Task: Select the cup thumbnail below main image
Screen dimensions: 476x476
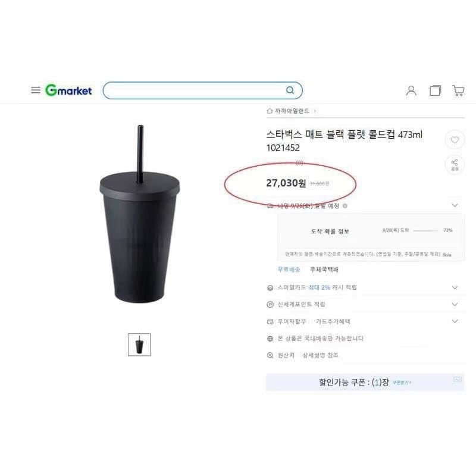Action: (139, 345)
